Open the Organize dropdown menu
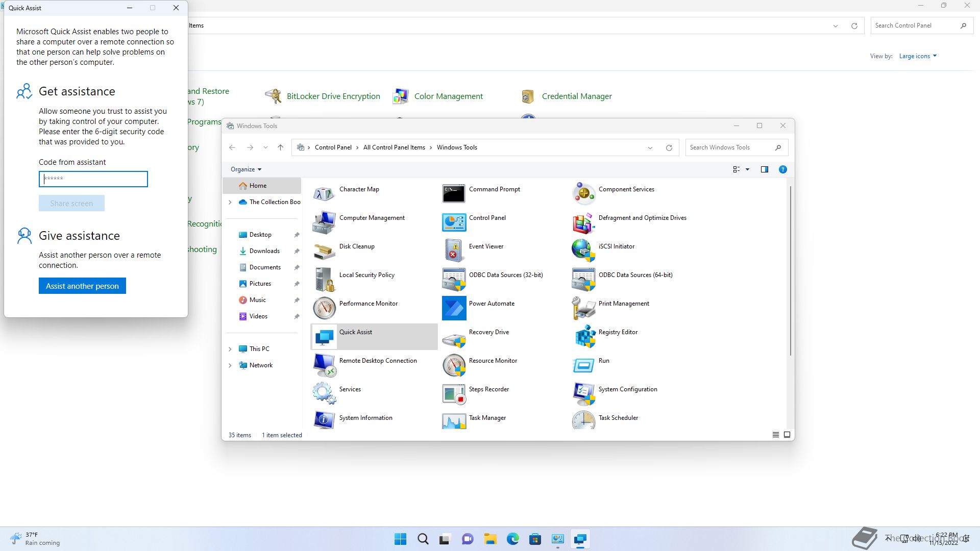 pyautogui.click(x=246, y=169)
